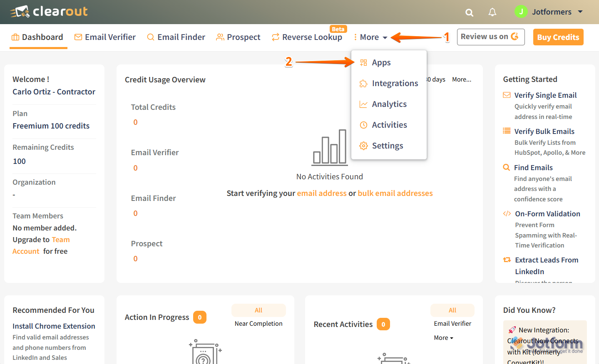Click the 'No Activities Found' text
Screen dimensions: 599x364
(x=330, y=177)
